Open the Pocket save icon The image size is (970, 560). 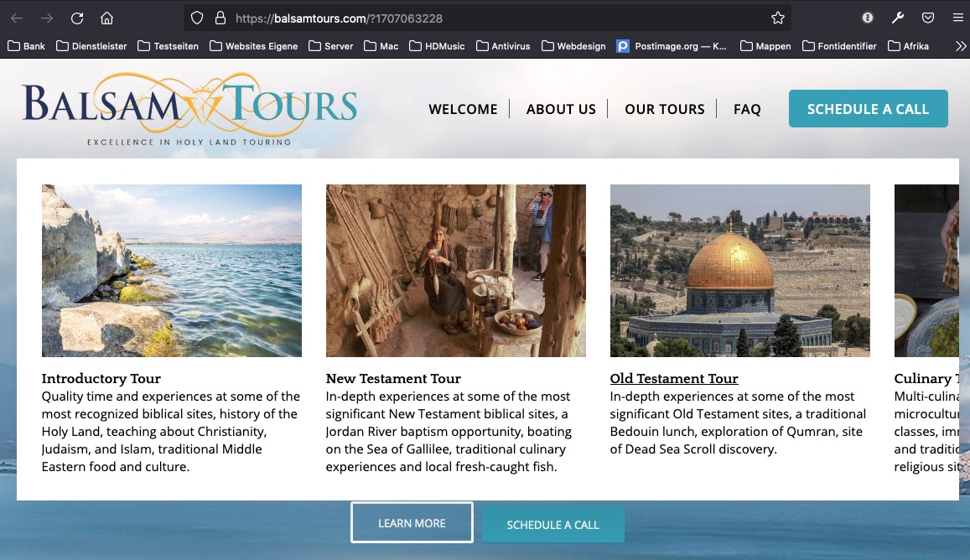(x=928, y=18)
